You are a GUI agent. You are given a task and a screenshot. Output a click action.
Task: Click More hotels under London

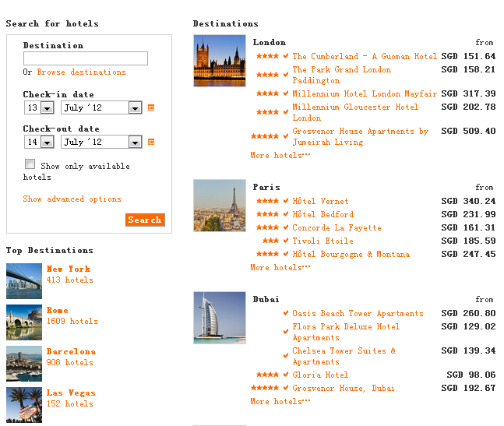tap(280, 155)
